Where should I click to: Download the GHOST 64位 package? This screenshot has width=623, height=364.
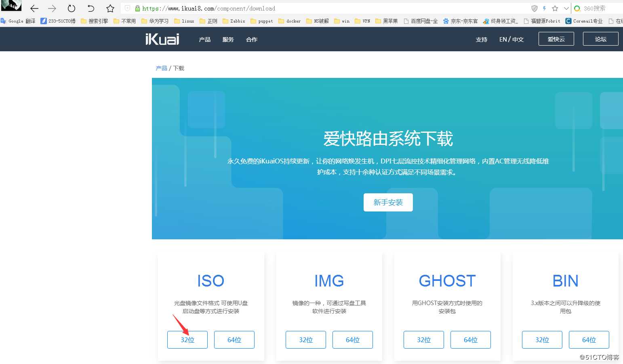(x=471, y=340)
